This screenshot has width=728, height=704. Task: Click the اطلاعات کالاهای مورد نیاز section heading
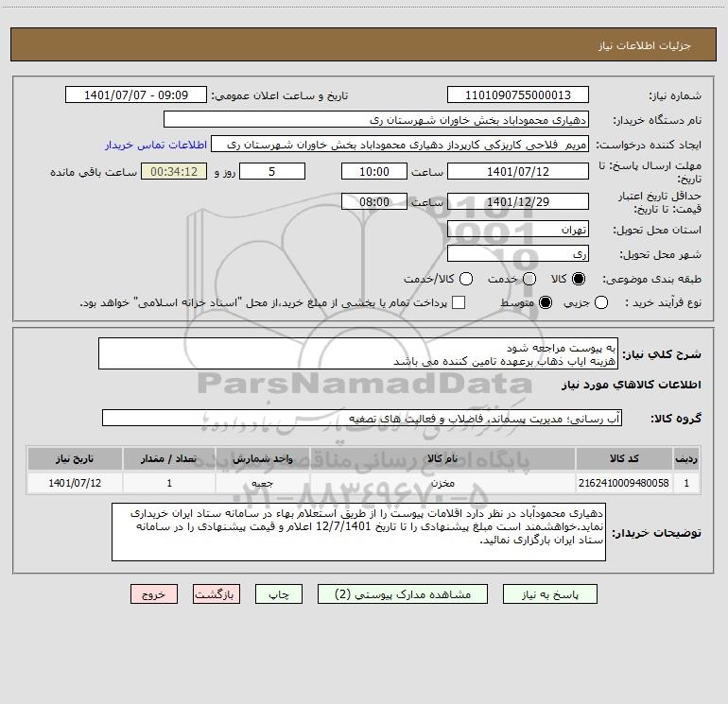(x=632, y=385)
